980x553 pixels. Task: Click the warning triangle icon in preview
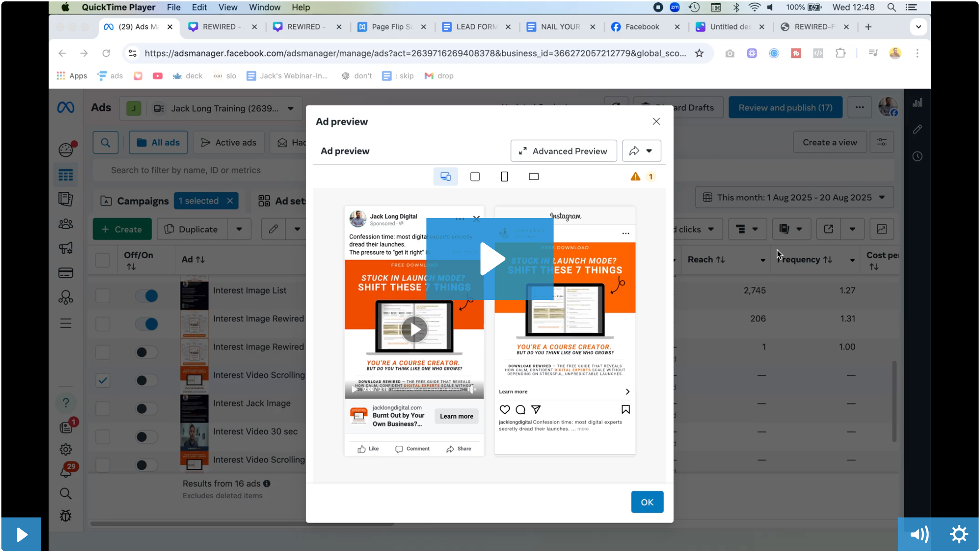click(635, 176)
